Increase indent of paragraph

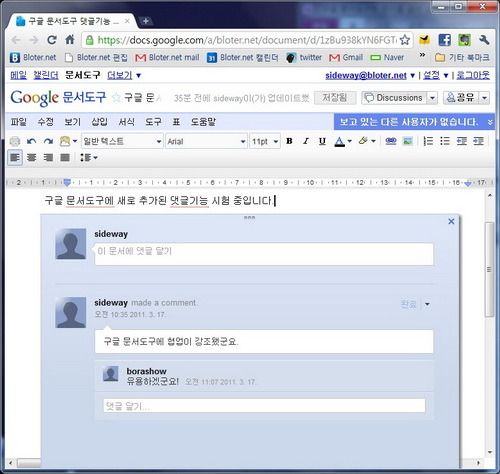[478, 141]
